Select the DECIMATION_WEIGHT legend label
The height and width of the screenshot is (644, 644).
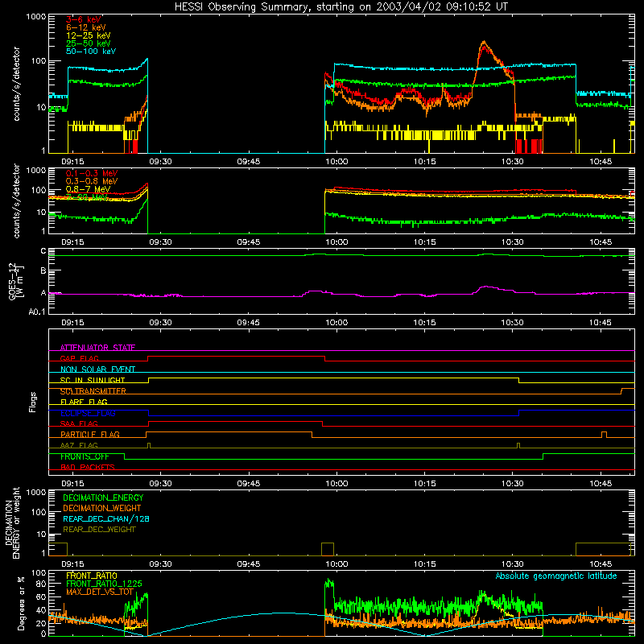[x=102, y=508]
